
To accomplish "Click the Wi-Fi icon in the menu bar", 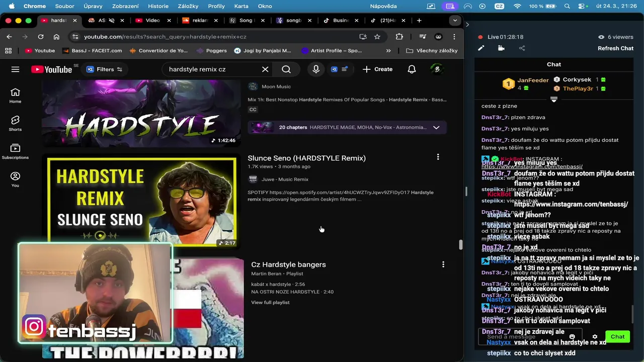I will [517, 6].
